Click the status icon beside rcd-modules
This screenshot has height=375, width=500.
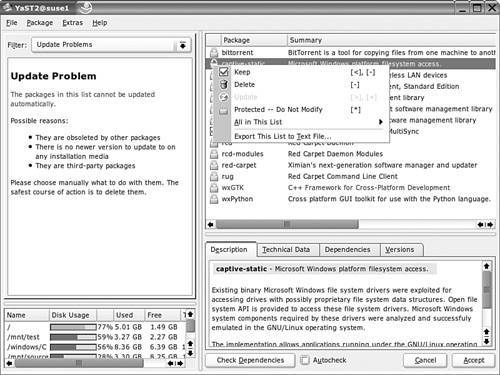(x=214, y=154)
